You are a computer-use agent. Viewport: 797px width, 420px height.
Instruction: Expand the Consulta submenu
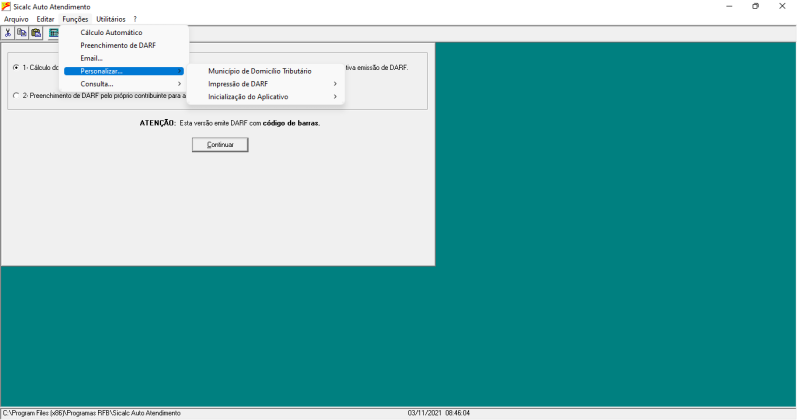tap(124, 84)
